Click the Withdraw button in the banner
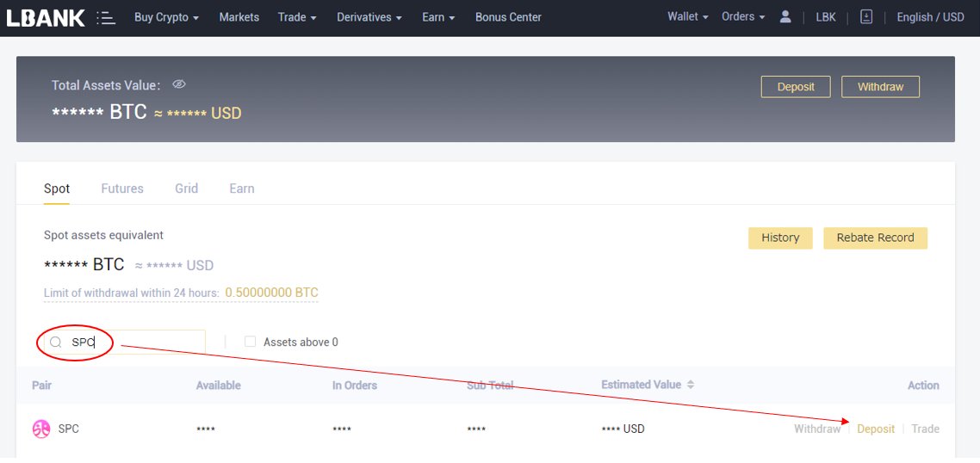 point(881,87)
